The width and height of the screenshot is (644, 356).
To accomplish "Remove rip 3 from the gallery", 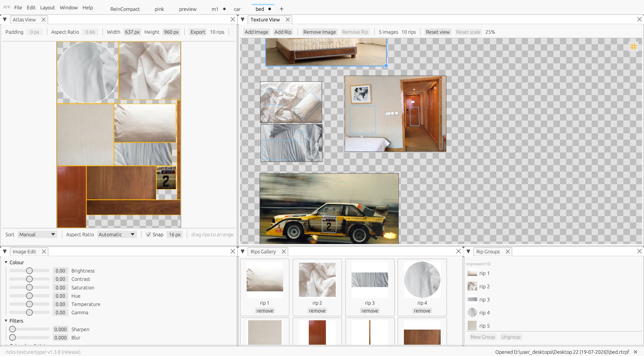I will tap(370, 311).
